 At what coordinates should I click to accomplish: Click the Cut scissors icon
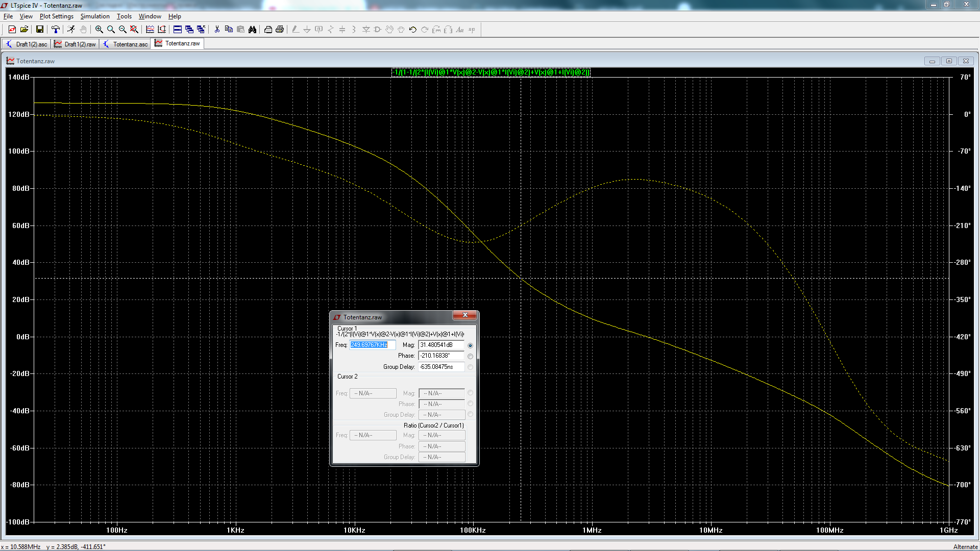(x=217, y=30)
